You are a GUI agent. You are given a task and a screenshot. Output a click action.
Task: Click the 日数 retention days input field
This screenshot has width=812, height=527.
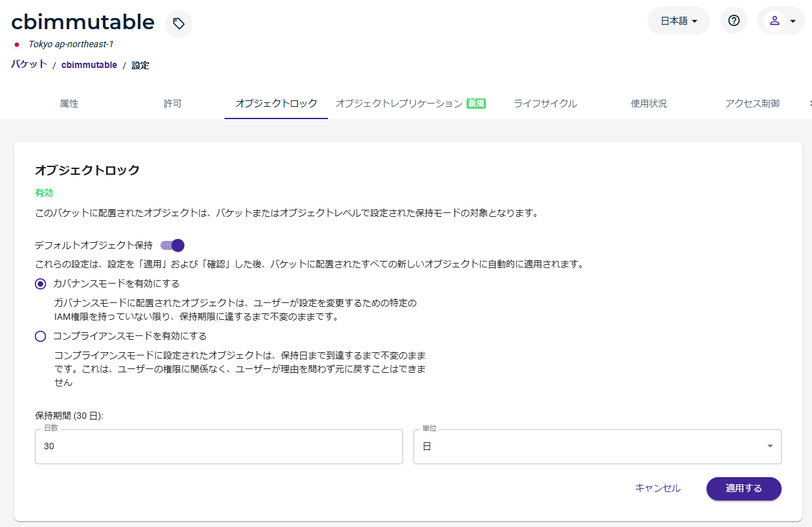coord(219,447)
